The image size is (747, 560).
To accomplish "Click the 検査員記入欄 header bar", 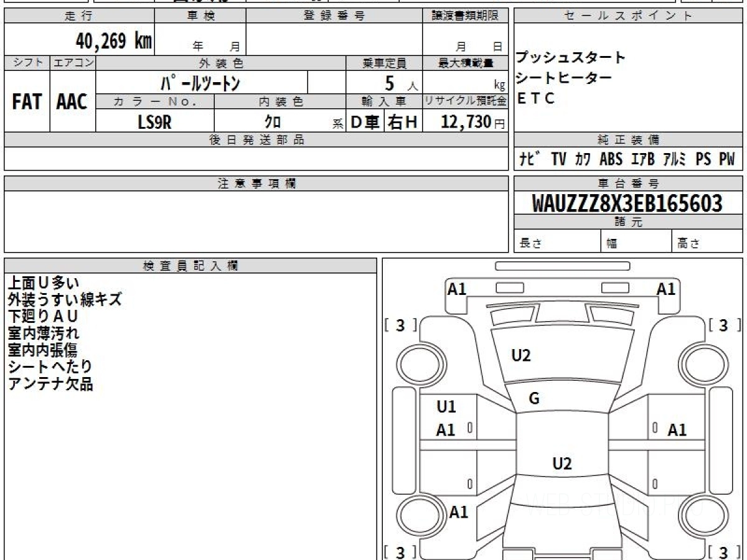I will click(190, 266).
